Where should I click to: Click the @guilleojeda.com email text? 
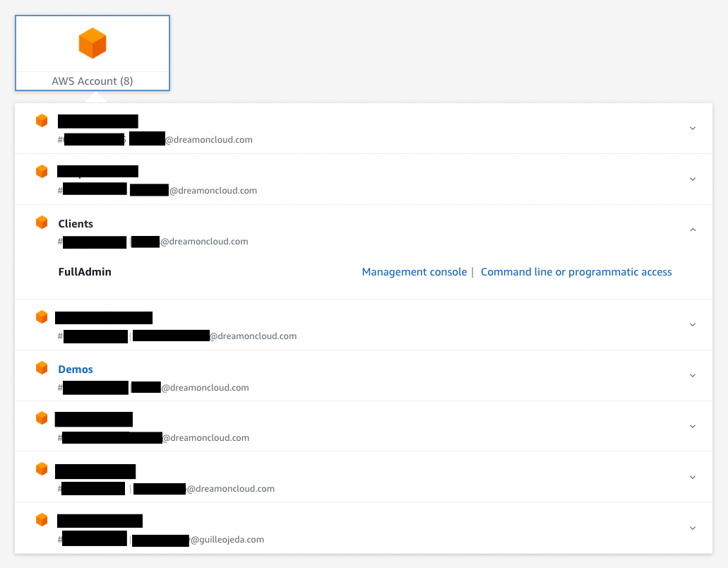(227, 540)
